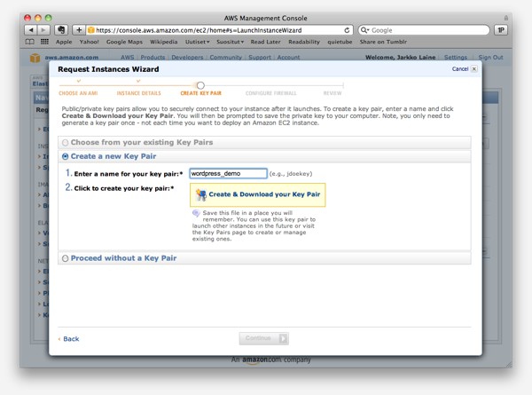Image resolution: width=532 pixels, height=395 pixels.
Task: Click the aws.amazon.com link
Action: pos(72,58)
